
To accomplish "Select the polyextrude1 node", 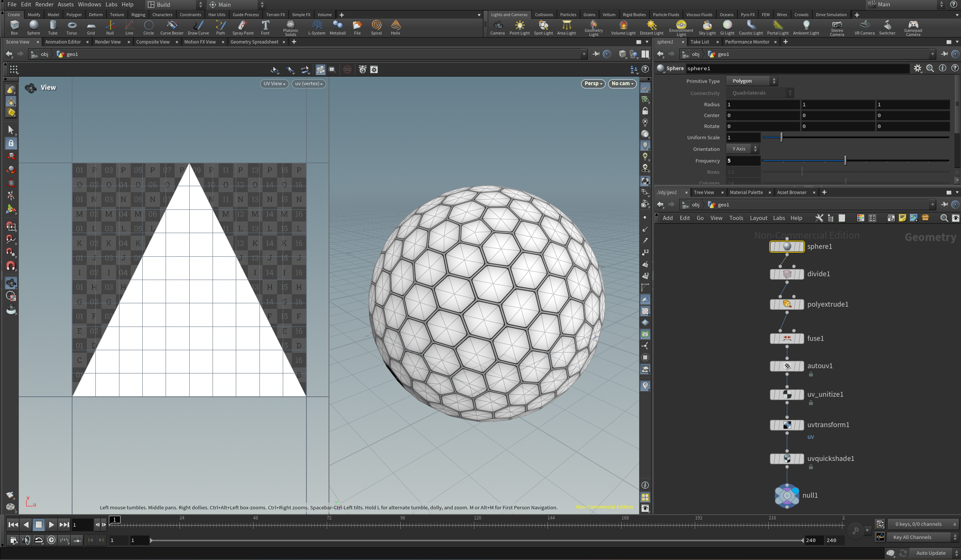I will 787,304.
